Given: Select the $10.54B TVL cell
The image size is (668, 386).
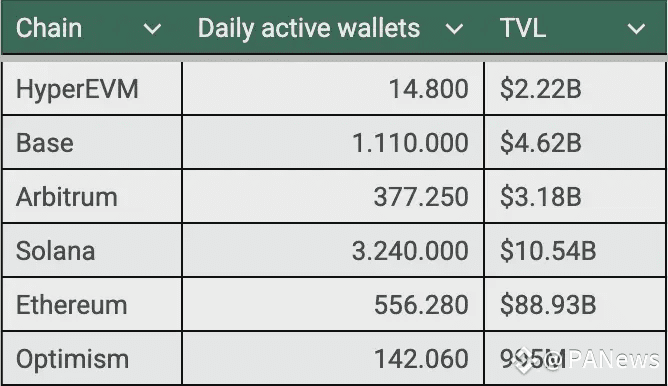Looking at the screenshot, I should (x=575, y=250).
